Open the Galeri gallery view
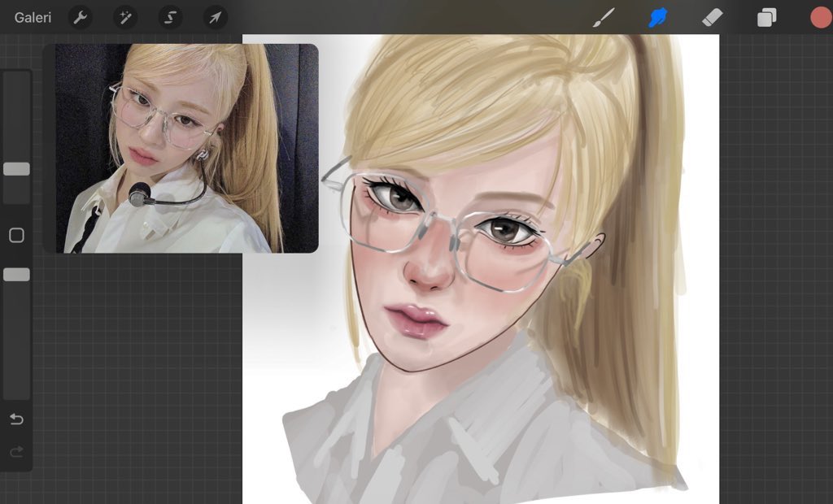 click(33, 18)
